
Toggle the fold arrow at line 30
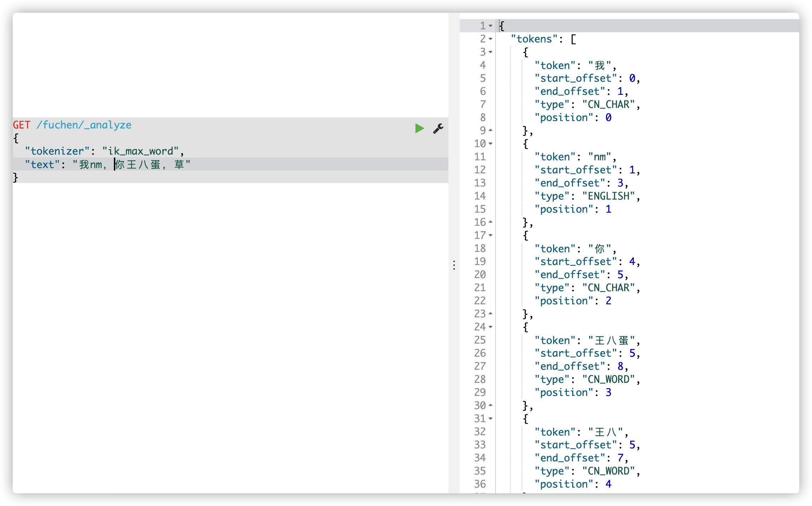pyautogui.click(x=491, y=406)
